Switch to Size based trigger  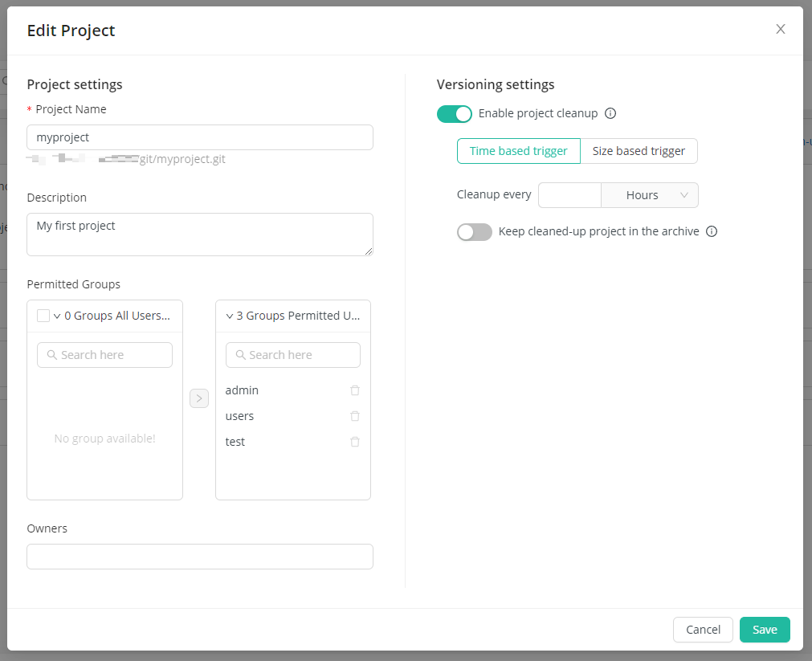pos(639,151)
